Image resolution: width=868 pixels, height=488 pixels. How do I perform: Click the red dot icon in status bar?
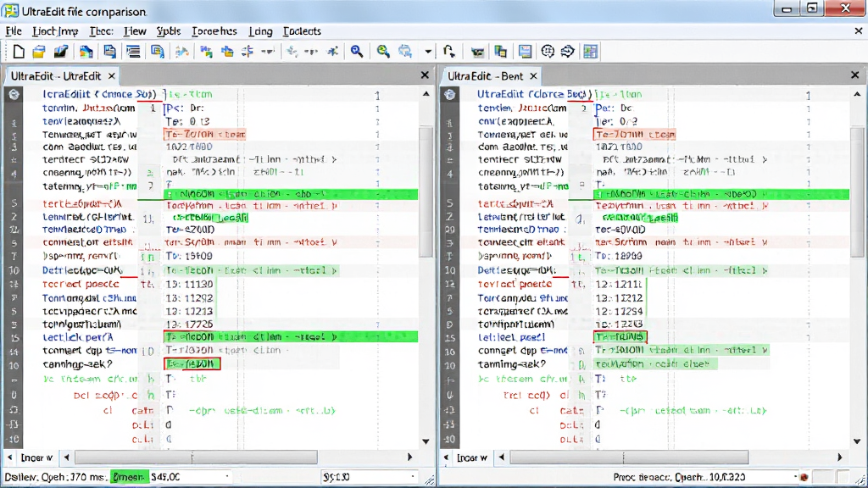point(804,477)
